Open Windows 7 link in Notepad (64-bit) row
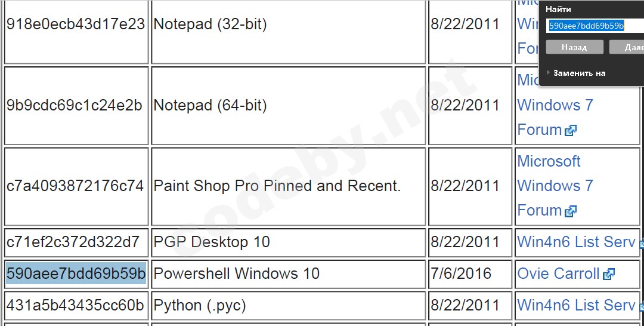 click(555, 105)
